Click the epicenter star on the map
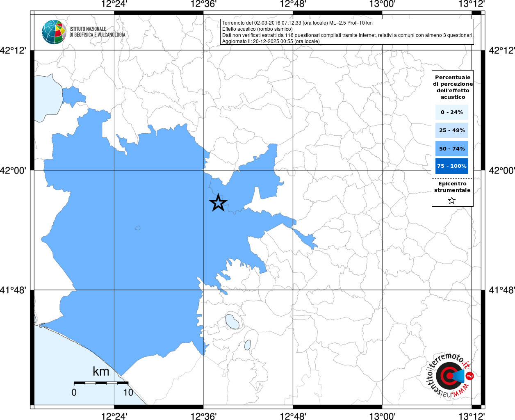Viewport: 515px width, 420px height. click(218, 203)
